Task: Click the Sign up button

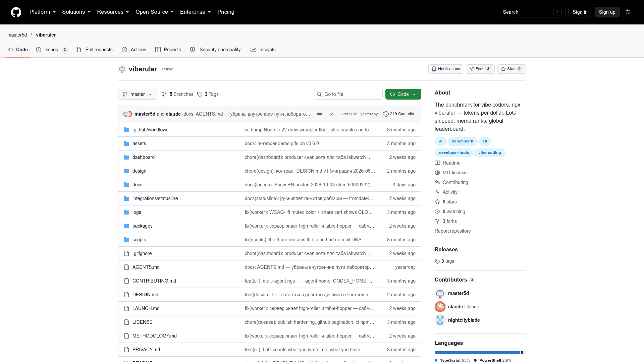Action: 607,12
